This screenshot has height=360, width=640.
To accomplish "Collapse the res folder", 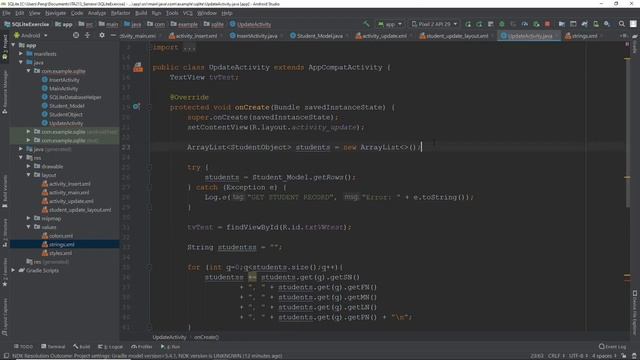I will (x=21, y=157).
